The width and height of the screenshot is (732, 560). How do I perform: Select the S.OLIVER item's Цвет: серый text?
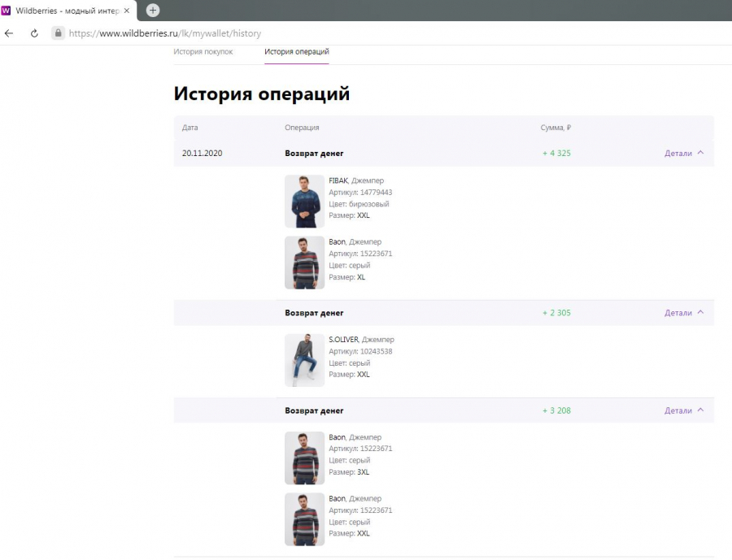[350, 363]
